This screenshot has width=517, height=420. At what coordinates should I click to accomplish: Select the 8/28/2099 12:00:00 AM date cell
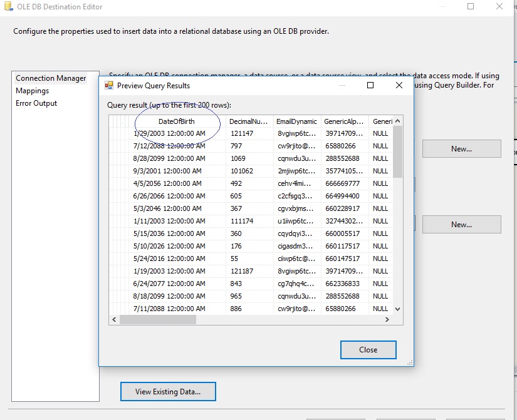177,158
